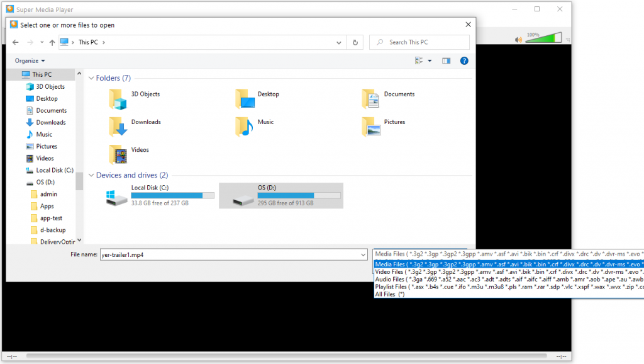Open the 3D Objects folder
644x364 pixels.
118,98
